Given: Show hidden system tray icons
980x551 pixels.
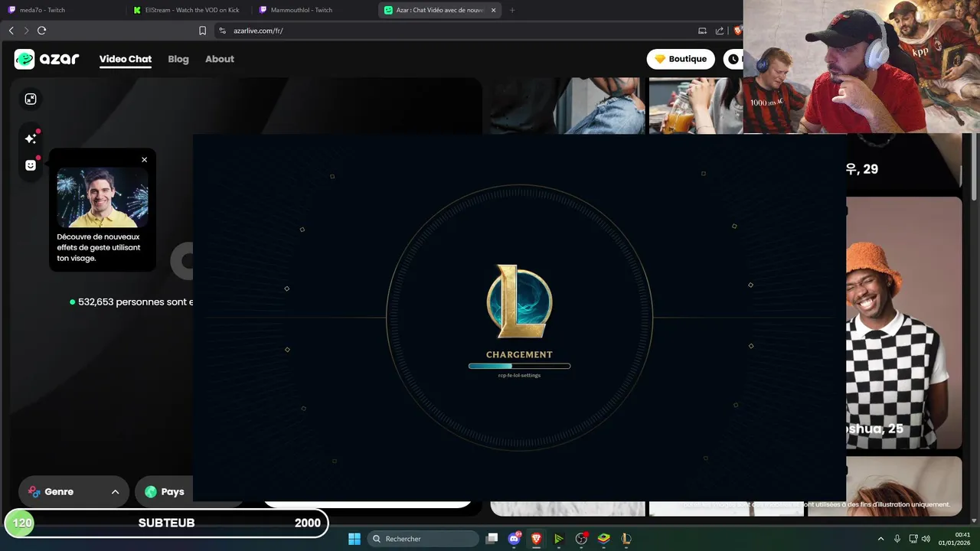Looking at the screenshot, I should [x=880, y=539].
